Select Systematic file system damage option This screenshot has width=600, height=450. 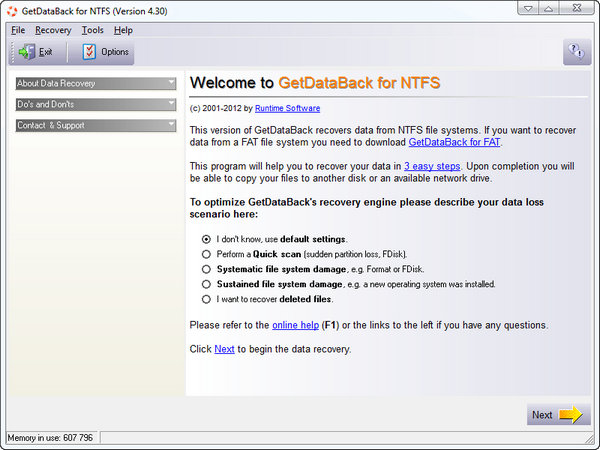[x=206, y=269]
